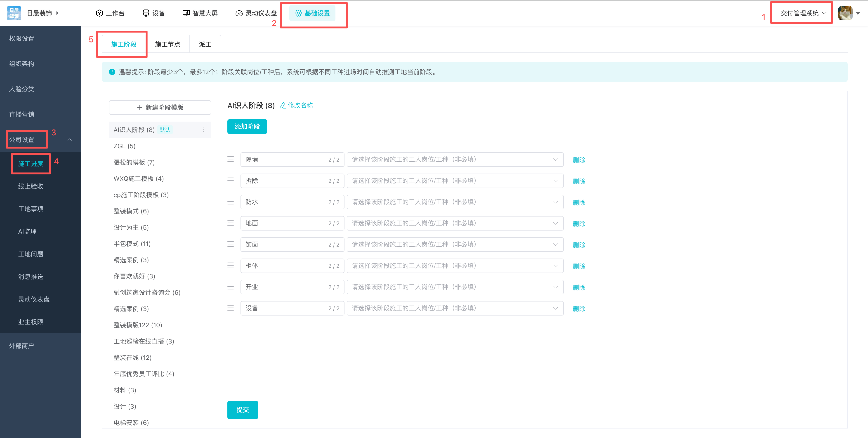Collapse the 公司设置 sidebar section
Viewport: 868px width, 438px height.
pyautogui.click(x=70, y=139)
